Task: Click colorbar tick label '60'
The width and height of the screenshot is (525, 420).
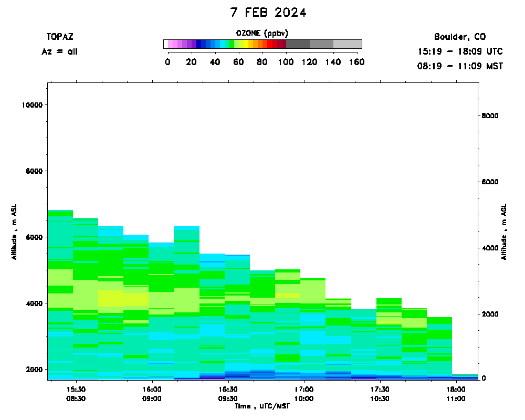Action: 238,62
